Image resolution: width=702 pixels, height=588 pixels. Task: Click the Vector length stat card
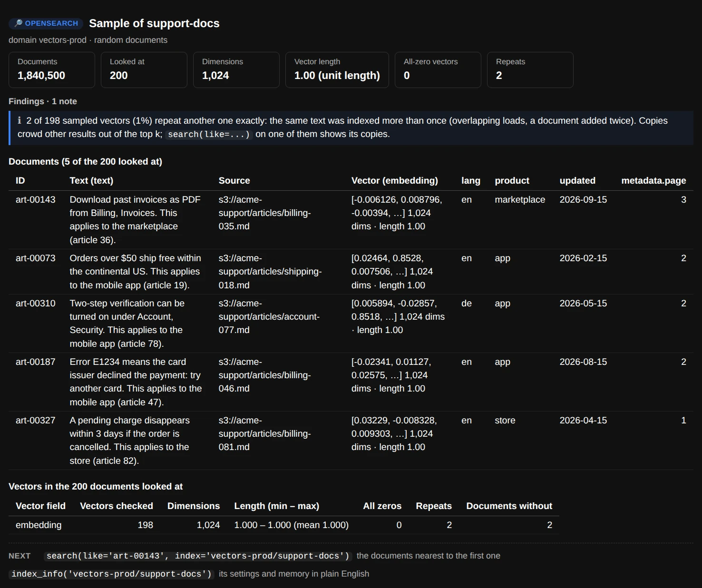pos(337,70)
